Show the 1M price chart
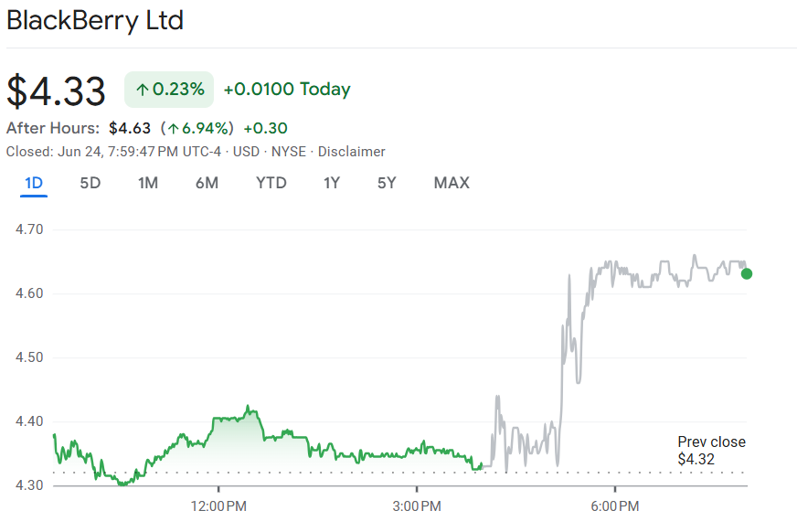 pyautogui.click(x=148, y=183)
